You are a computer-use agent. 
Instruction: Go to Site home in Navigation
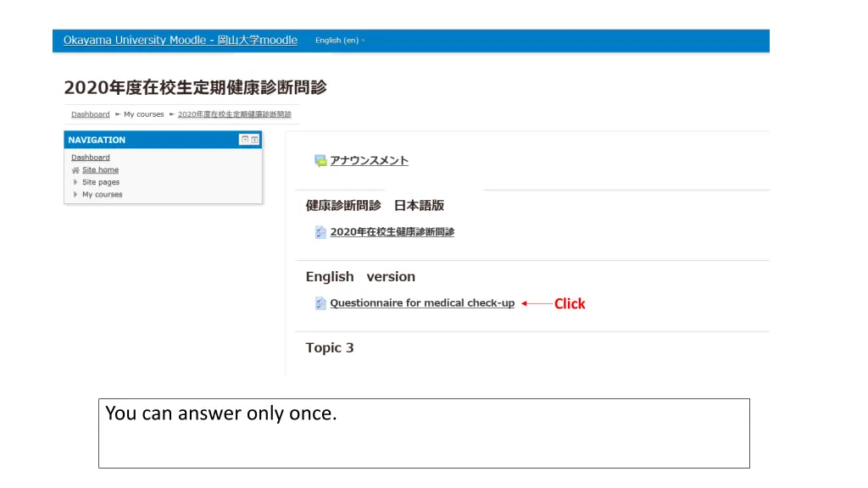coord(100,169)
